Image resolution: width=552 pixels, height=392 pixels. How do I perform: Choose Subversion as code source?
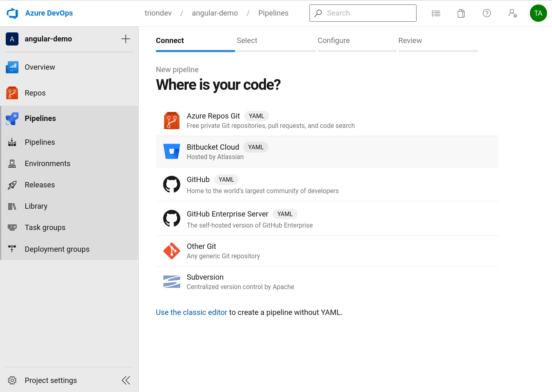(327, 282)
